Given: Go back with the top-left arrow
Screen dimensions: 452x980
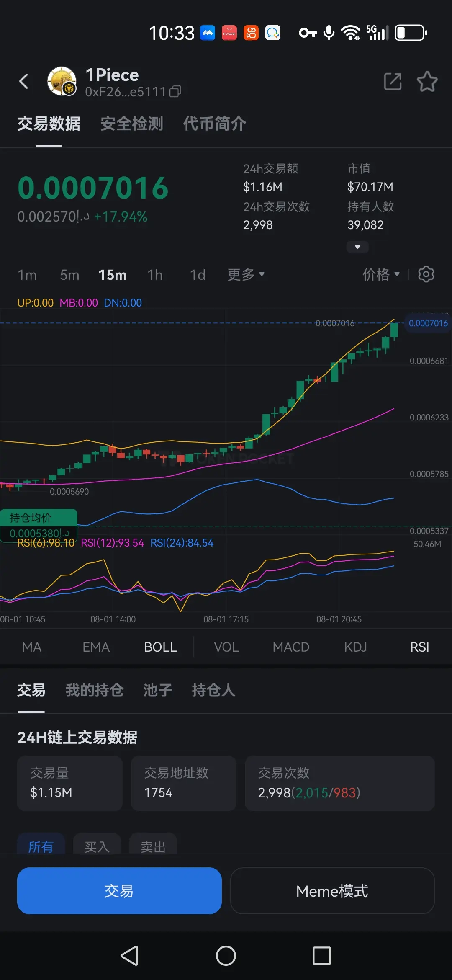Looking at the screenshot, I should (x=24, y=81).
